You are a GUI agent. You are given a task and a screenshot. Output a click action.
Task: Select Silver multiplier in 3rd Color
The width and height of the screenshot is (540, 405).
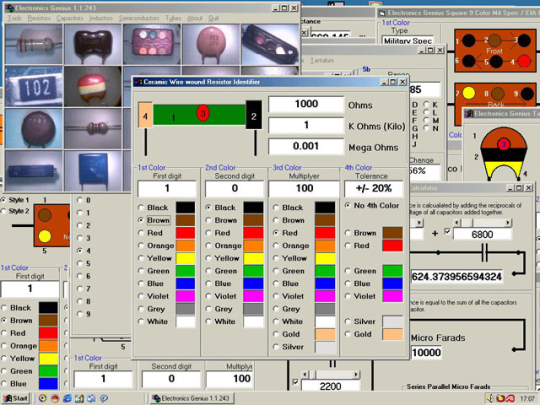(x=276, y=347)
